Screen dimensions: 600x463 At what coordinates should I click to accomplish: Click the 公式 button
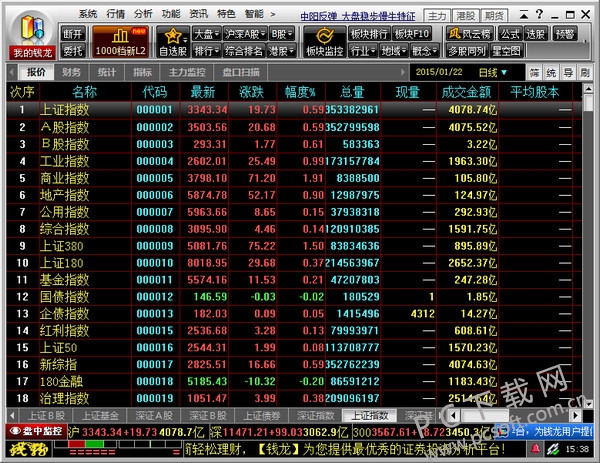(x=510, y=34)
